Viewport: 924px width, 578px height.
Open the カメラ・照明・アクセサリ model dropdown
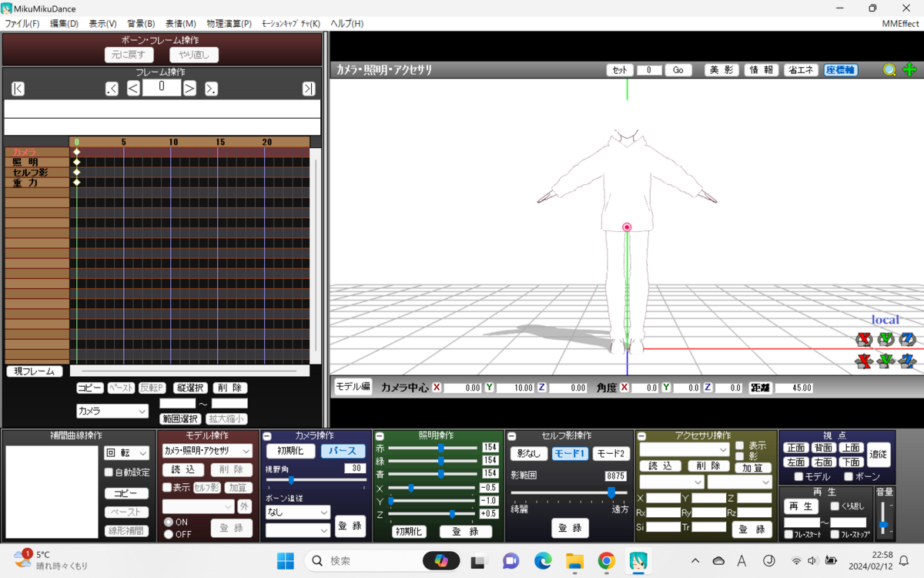pyautogui.click(x=207, y=451)
